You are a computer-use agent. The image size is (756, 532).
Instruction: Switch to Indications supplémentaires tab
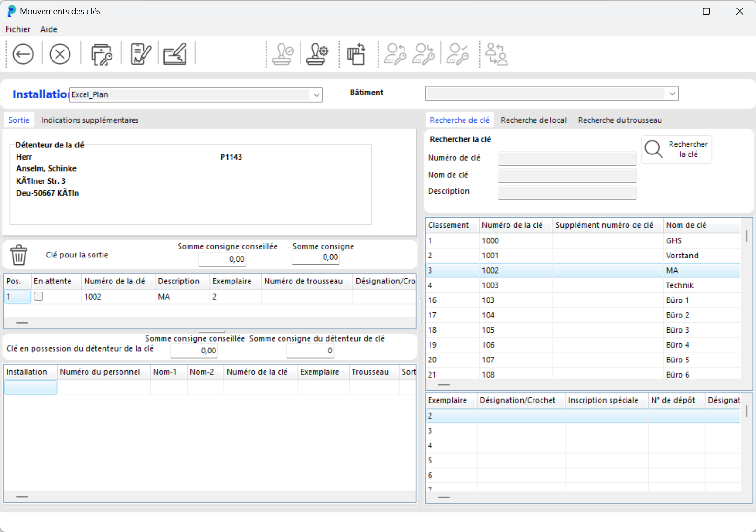[90, 120]
